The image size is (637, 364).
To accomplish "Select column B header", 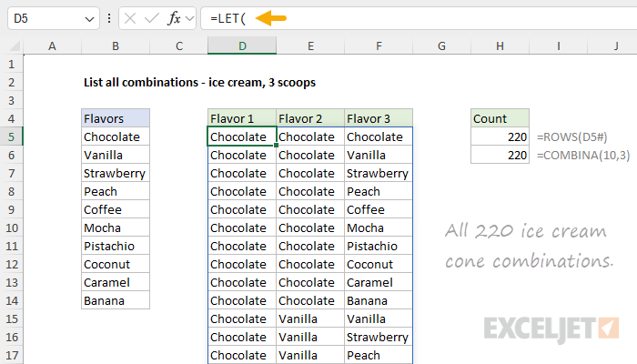I will click(x=116, y=45).
